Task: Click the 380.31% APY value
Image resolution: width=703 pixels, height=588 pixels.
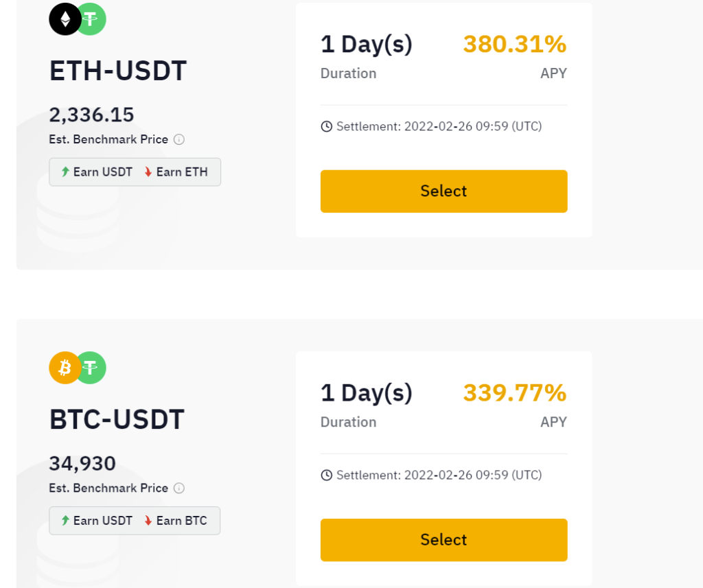Action: click(x=515, y=44)
